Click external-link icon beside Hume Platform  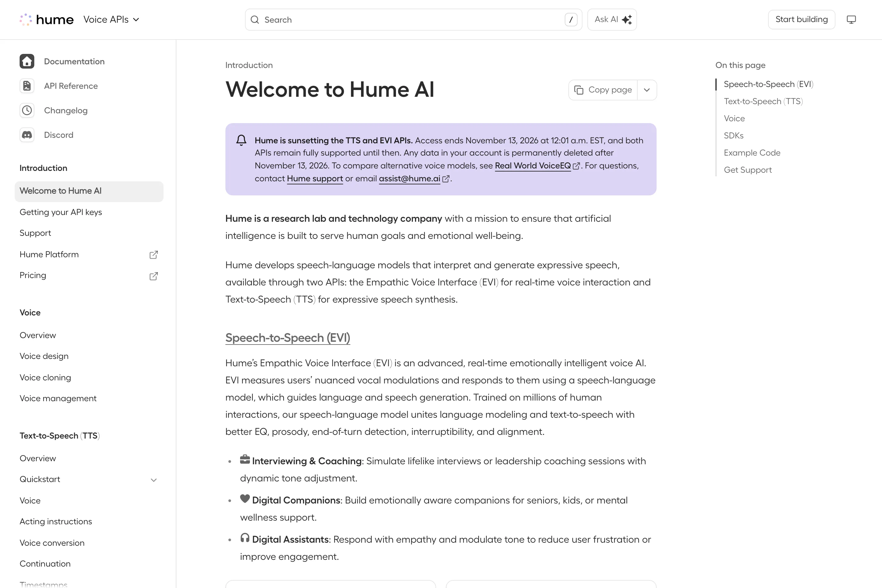[154, 255]
